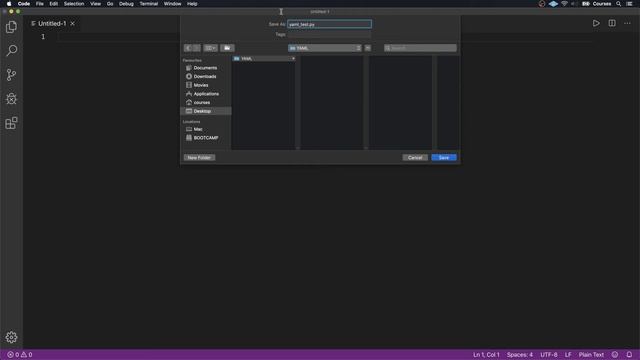
Task: Click the Cancel button
Action: [415, 158]
